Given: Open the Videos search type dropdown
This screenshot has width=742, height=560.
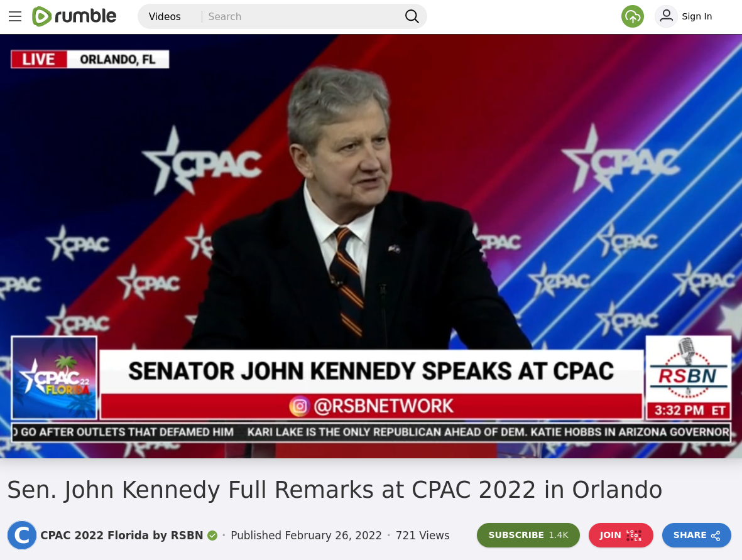Looking at the screenshot, I should click(165, 16).
